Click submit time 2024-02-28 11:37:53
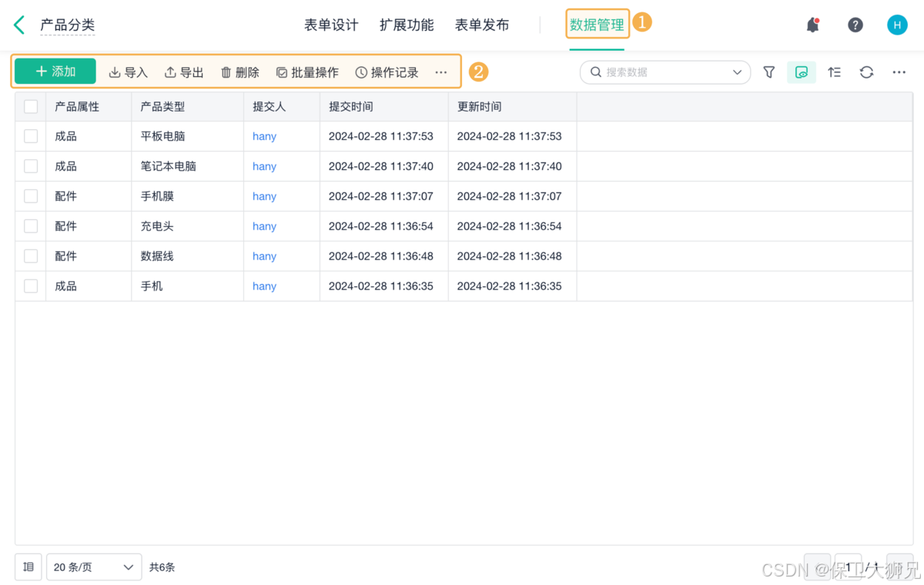The image size is (924, 585). point(381,136)
